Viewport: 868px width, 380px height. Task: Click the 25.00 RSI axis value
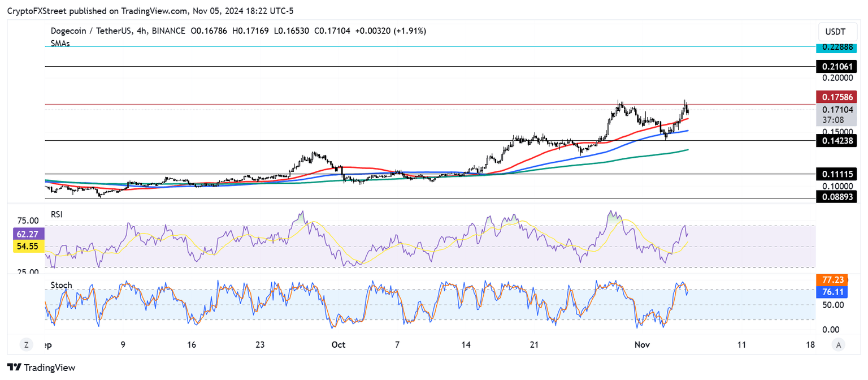click(28, 272)
